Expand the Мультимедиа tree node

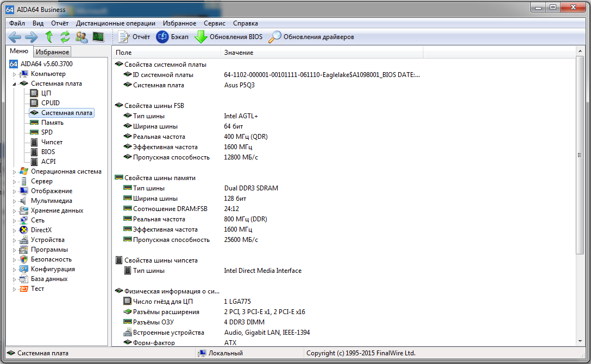coord(14,201)
